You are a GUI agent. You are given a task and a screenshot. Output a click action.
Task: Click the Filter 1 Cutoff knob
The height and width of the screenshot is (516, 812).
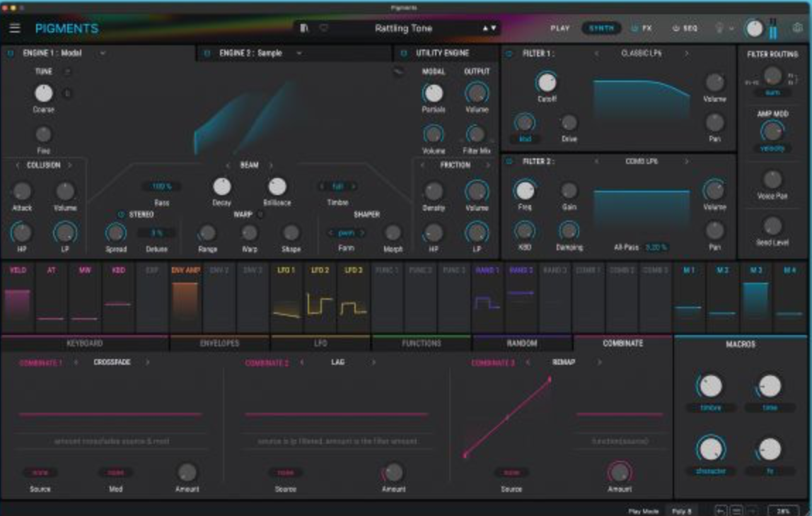pyautogui.click(x=546, y=82)
